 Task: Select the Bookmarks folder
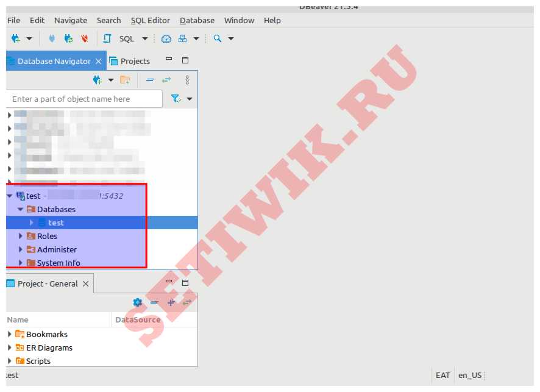coord(47,334)
